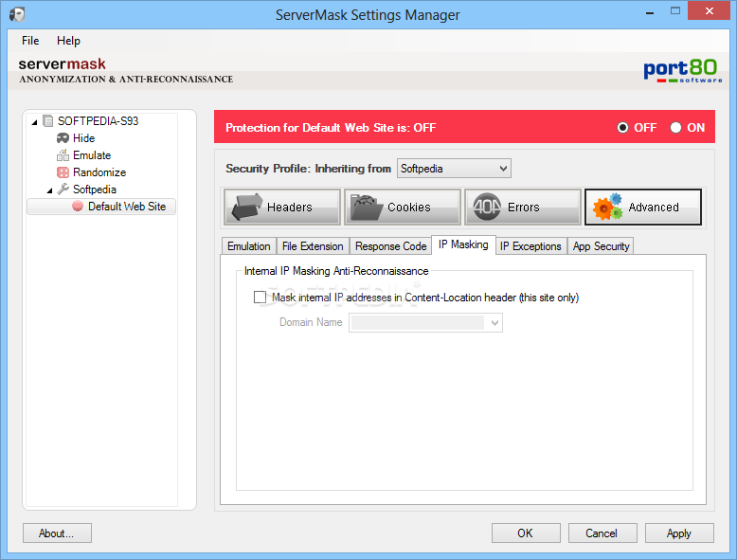
Task: Click the Hide mask icon in tree
Action: [x=63, y=138]
